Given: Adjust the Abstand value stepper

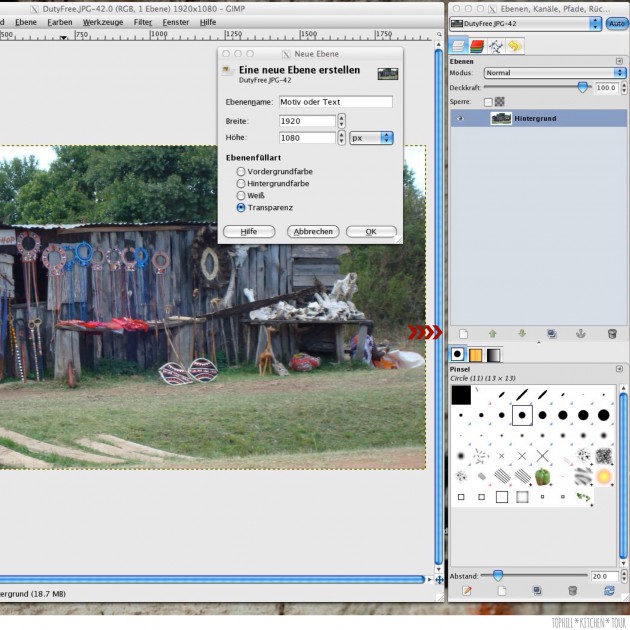Looking at the screenshot, I should point(624,576).
